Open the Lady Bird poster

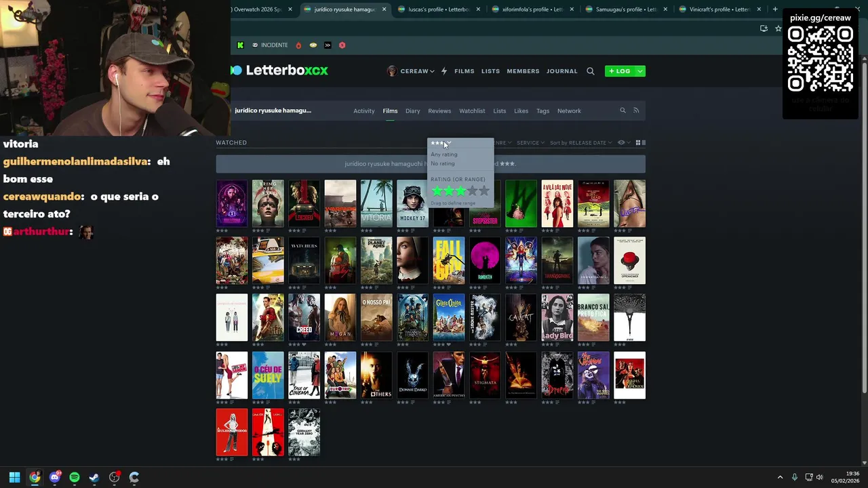click(x=557, y=318)
